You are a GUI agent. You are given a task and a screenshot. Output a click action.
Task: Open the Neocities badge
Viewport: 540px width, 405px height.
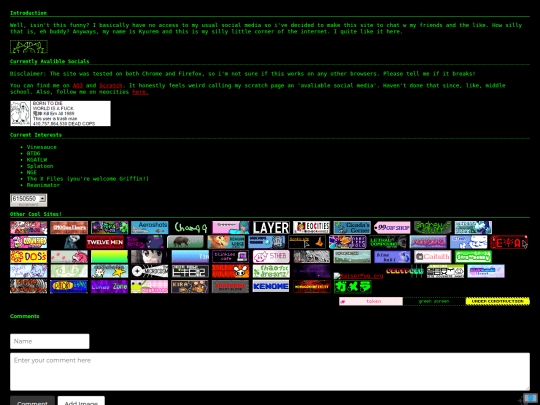coord(312,228)
